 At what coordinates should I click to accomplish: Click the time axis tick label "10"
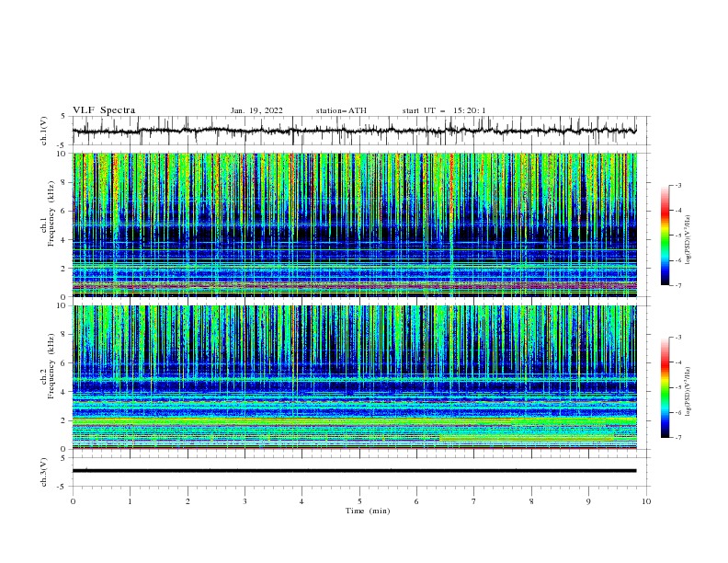click(x=646, y=501)
